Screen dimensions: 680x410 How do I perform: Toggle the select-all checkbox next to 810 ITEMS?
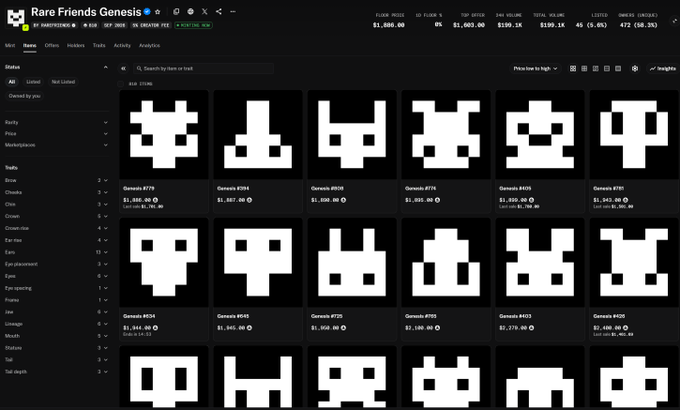coord(121,84)
